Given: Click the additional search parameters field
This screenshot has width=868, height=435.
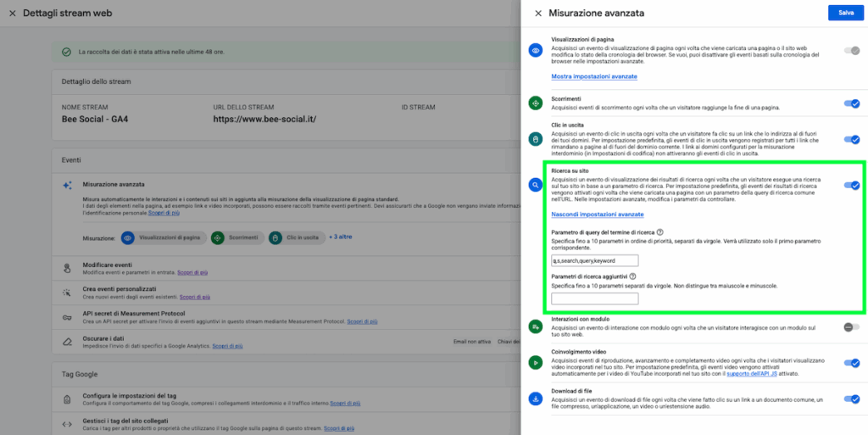Looking at the screenshot, I should (x=594, y=298).
